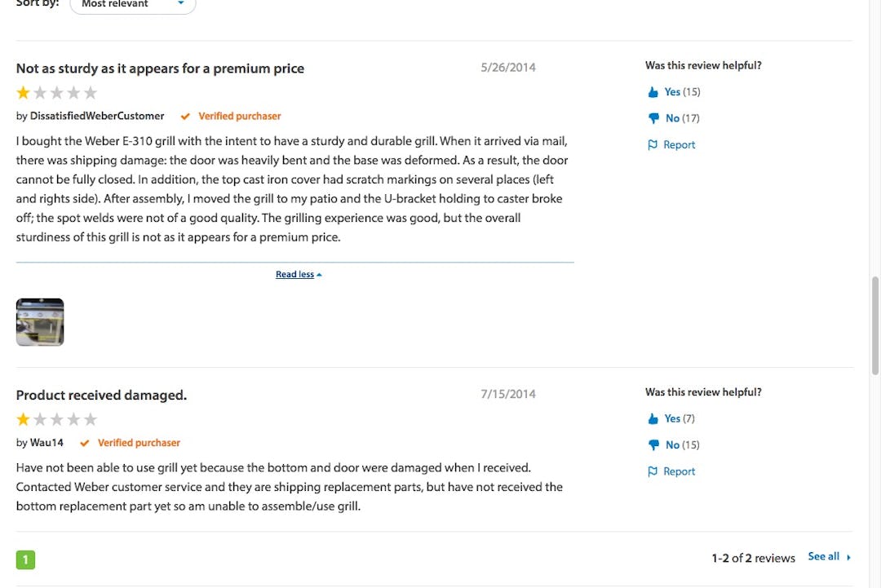This screenshot has width=881, height=588.
Task: Click the thumbs down icon on the first review
Action: (653, 117)
